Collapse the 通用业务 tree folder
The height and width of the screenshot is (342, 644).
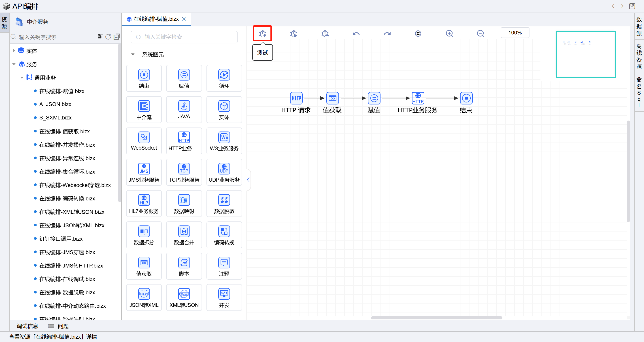(x=22, y=78)
